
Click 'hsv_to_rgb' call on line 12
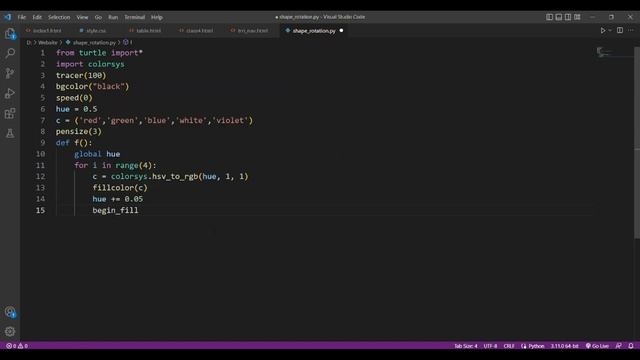175,176
